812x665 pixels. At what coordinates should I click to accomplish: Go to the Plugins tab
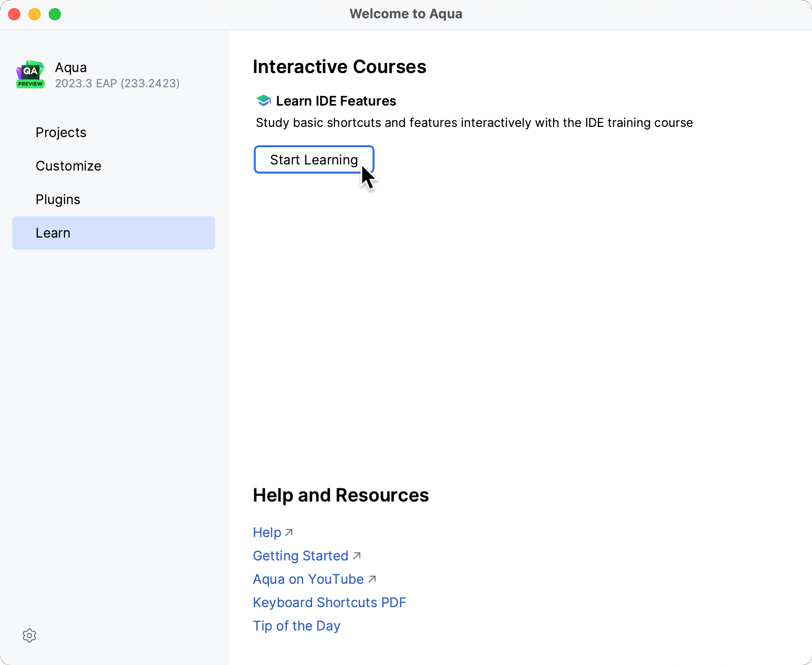[x=114, y=199]
